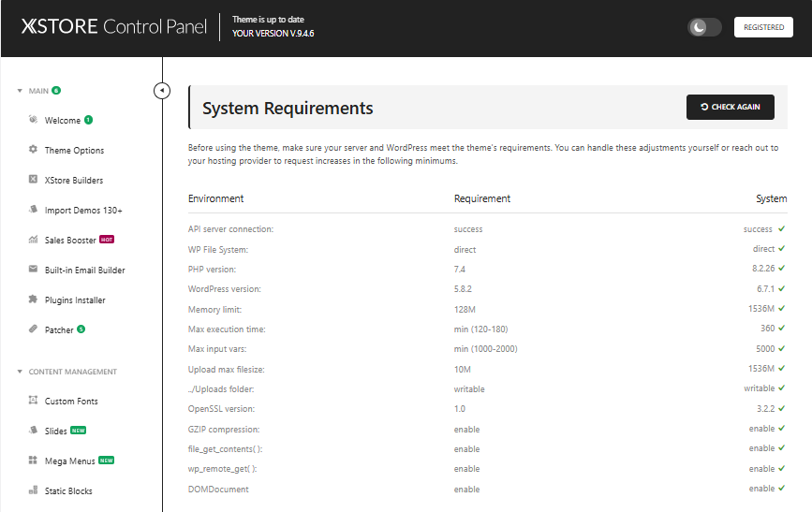Click the XSTORE Control Panel logo

pos(114,26)
